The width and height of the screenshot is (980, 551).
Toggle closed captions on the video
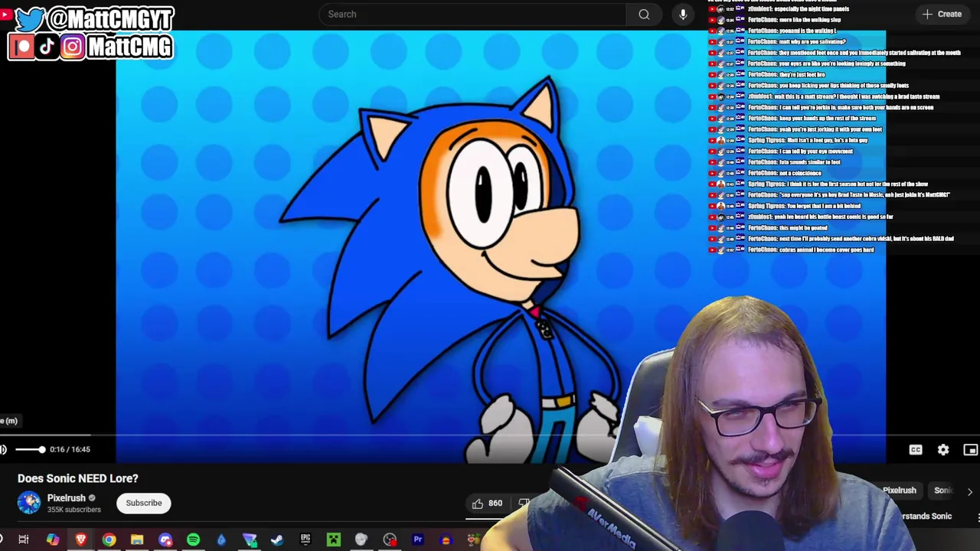[x=916, y=450]
